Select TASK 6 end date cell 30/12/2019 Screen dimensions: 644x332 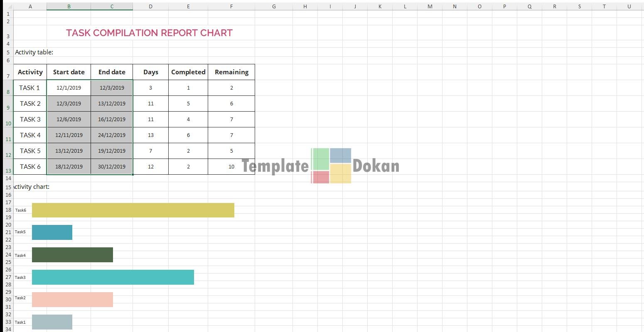(112, 167)
